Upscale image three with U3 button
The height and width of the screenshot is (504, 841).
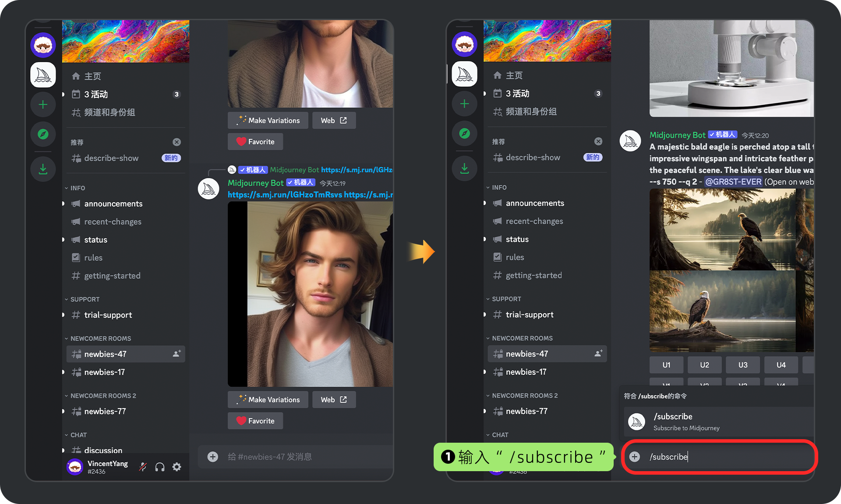coord(743,365)
